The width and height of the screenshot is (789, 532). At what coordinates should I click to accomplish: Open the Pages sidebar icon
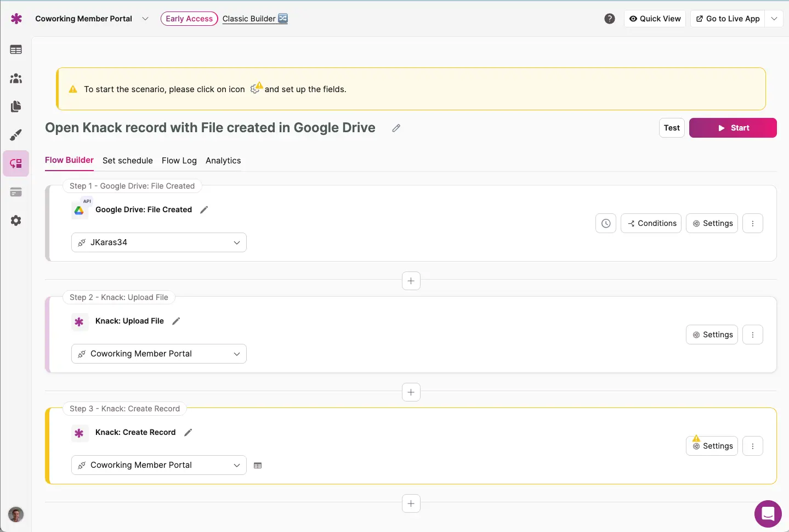coord(16,106)
